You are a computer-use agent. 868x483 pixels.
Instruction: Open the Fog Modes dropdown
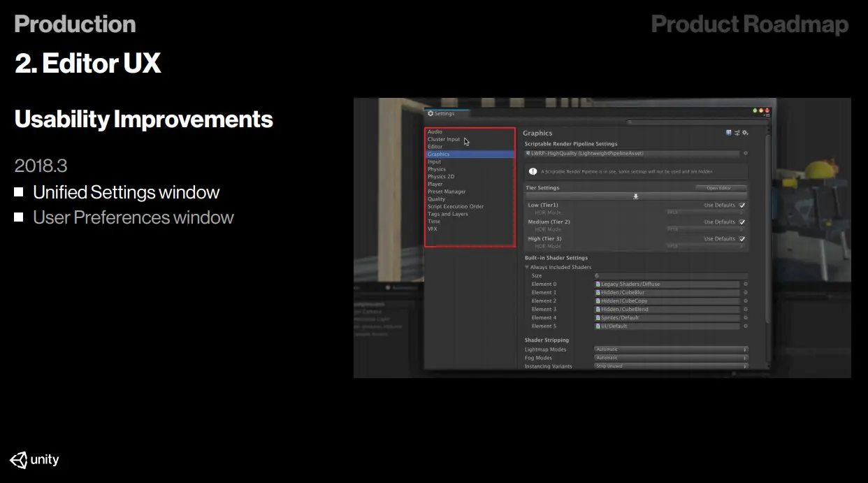tap(671, 358)
